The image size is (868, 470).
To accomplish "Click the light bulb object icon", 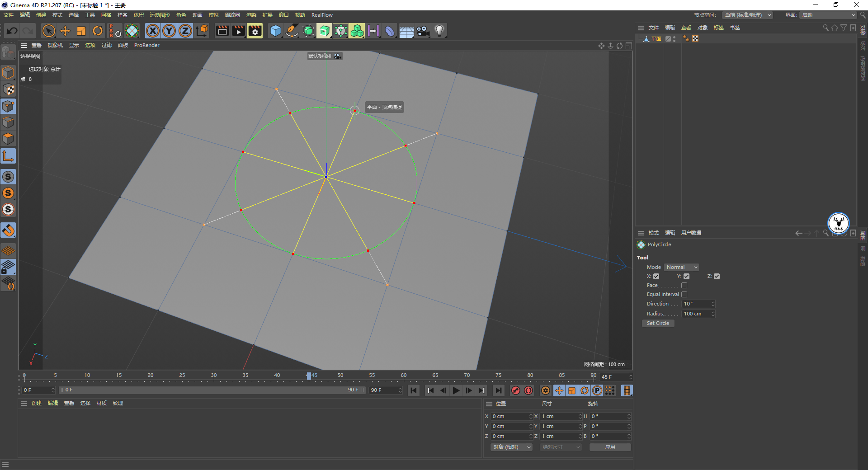I will (439, 31).
